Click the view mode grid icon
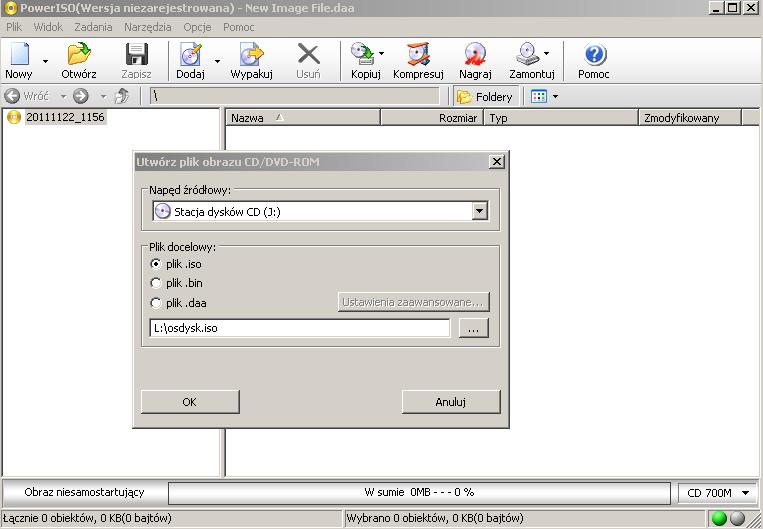This screenshot has height=529, width=763. 539,96
